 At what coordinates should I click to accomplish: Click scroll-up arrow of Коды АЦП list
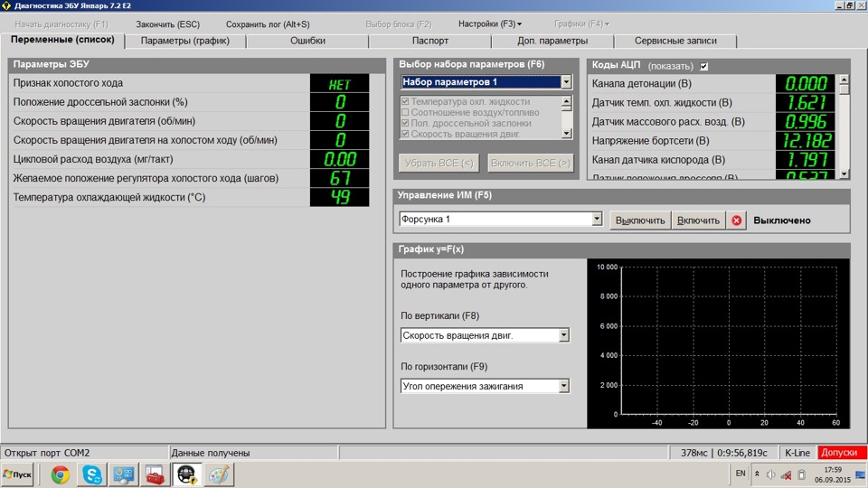pos(844,80)
